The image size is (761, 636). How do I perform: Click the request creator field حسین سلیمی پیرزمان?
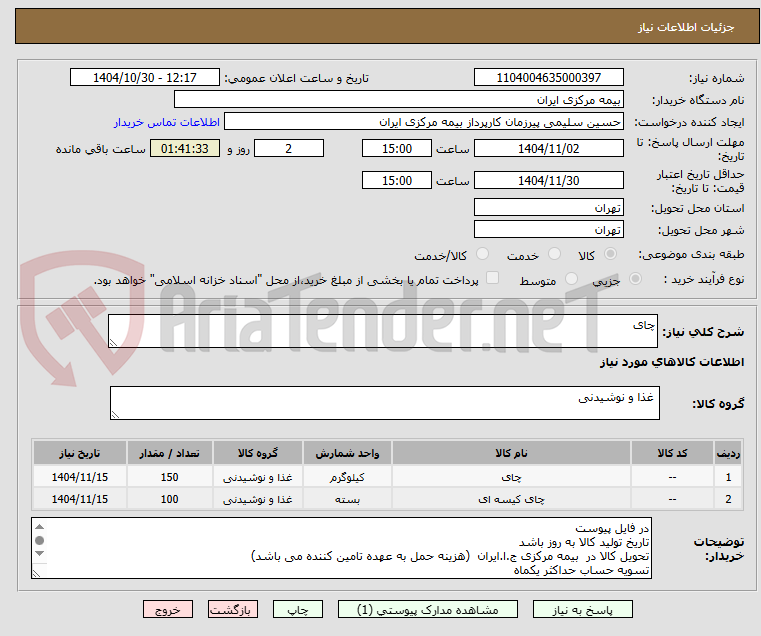(x=424, y=122)
